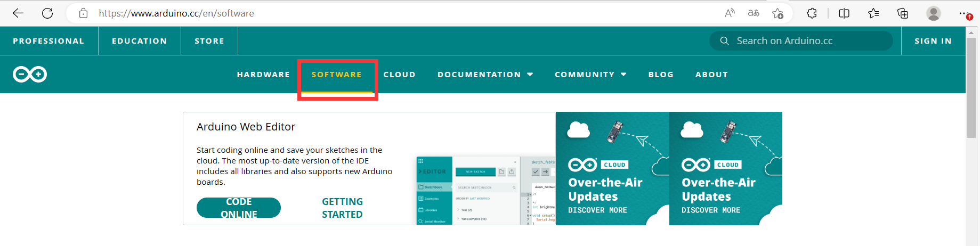
Task: Open Read aloud icon in address bar
Action: point(730,13)
